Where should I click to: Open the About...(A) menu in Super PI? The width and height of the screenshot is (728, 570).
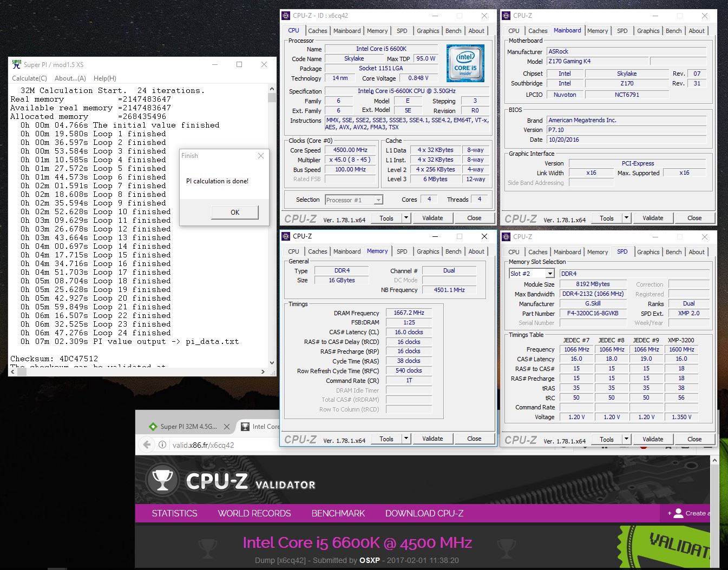[70, 78]
